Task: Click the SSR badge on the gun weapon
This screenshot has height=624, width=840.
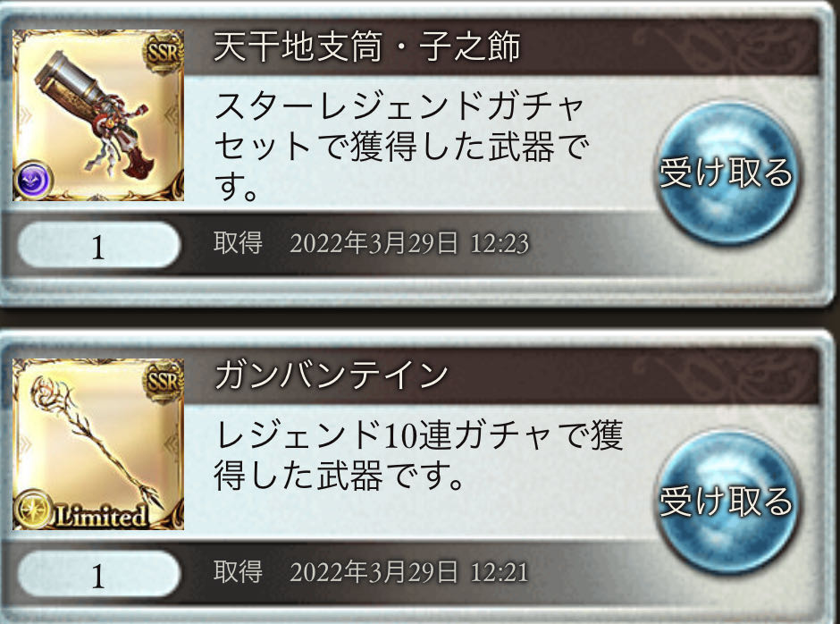Action: tap(163, 53)
